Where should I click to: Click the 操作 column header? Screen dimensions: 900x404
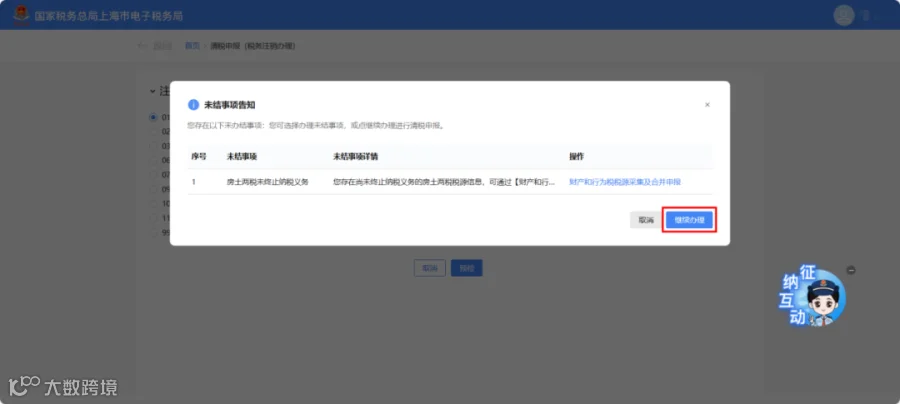click(576, 156)
